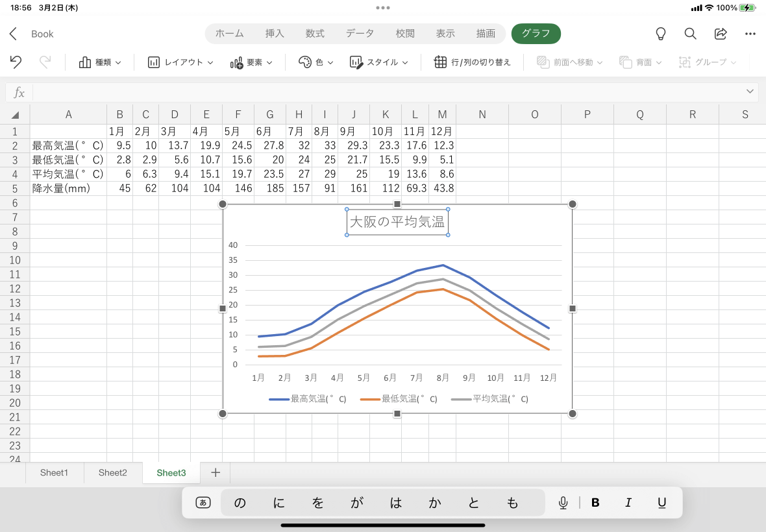Screen dimensions: 766x532
Task: Open the three-dot more options menu
Action: (750, 34)
